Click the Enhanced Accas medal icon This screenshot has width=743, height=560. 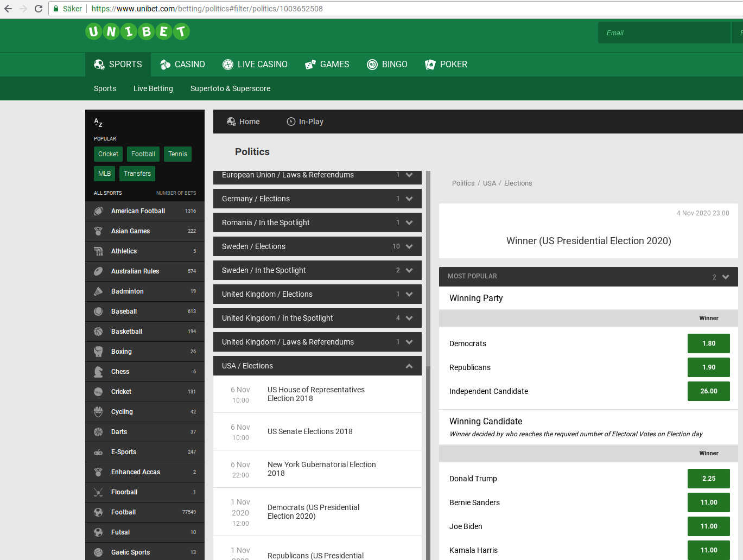point(98,472)
